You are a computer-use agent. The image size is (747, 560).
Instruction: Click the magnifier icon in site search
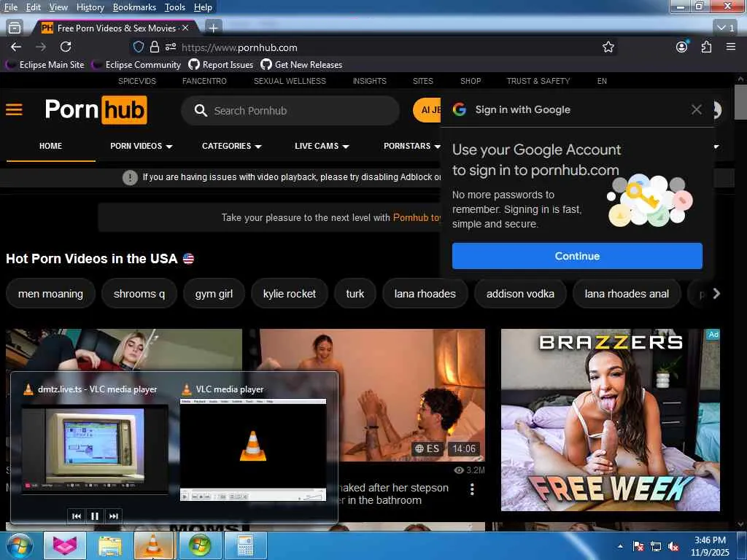point(201,111)
